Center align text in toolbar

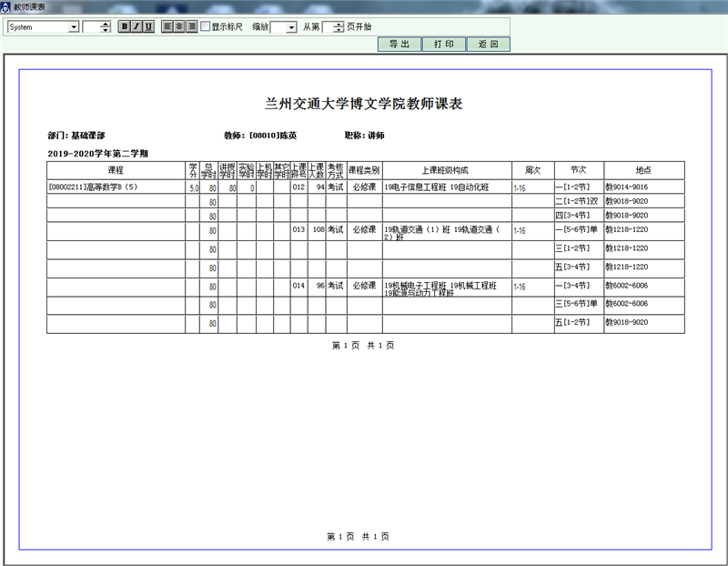(179, 26)
